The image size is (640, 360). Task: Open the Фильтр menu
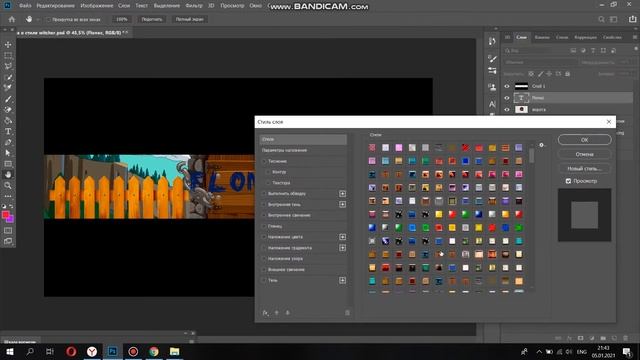[x=194, y=6]
